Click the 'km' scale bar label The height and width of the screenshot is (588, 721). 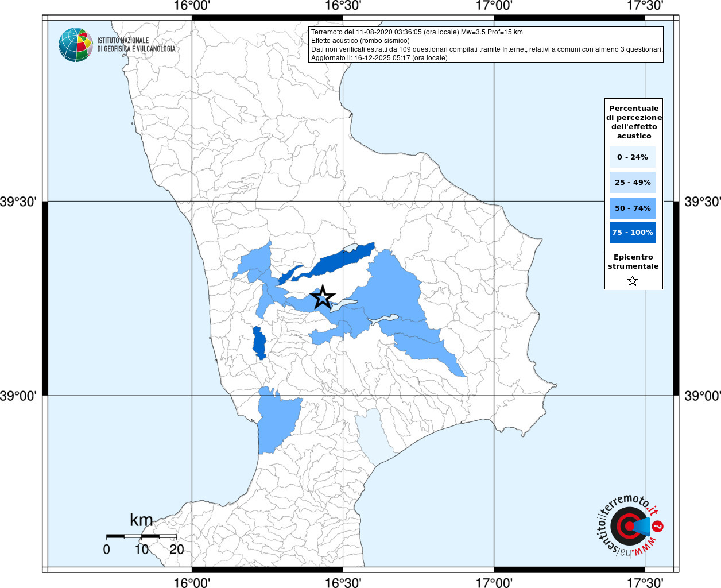141,520
